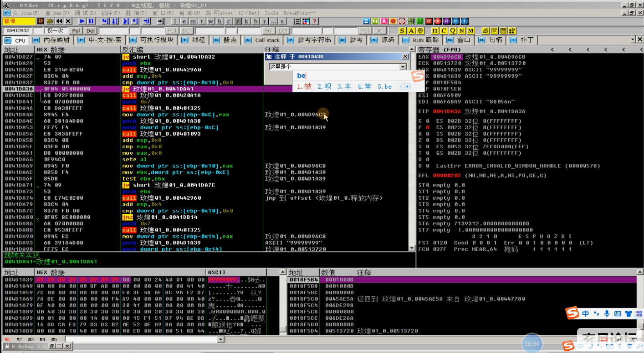Open Executable modules via 'e' toolbar button
Image resolution: width=644 pixels, height=353 pixels.
coord(184,21)
